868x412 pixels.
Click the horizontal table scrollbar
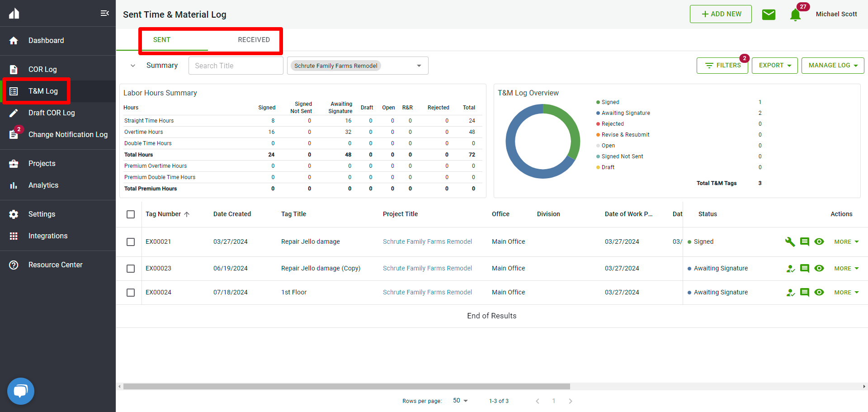point(346,387)
